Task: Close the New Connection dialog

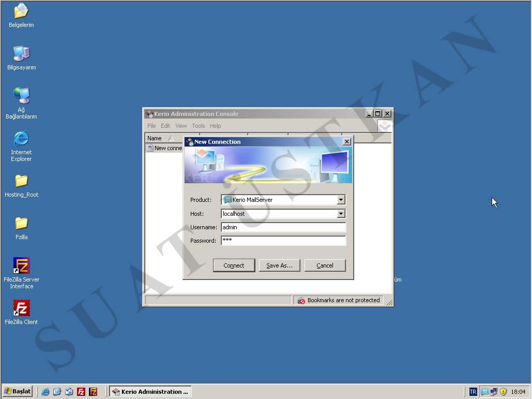Action: pos(347,142)
